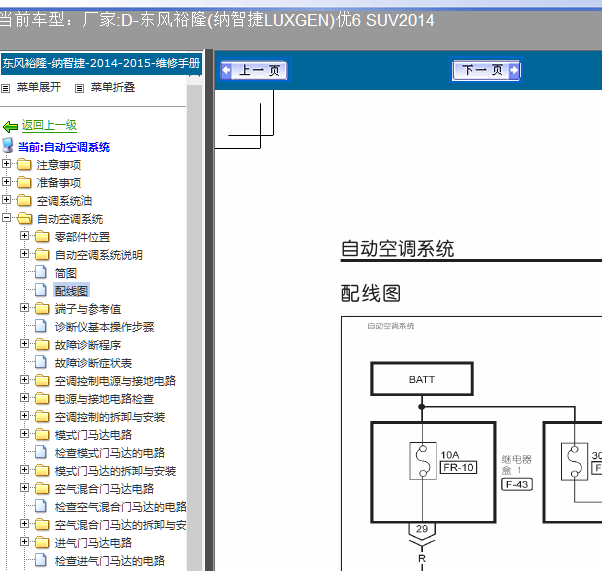Collapse the 自动空调系统 folder node

6,217
